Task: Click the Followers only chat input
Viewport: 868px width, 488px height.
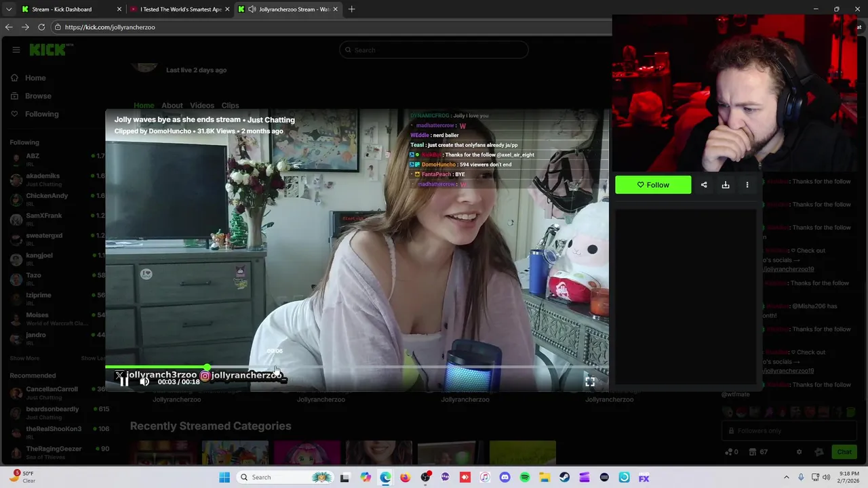Action: pyautogui.click(x=789, y=430)
